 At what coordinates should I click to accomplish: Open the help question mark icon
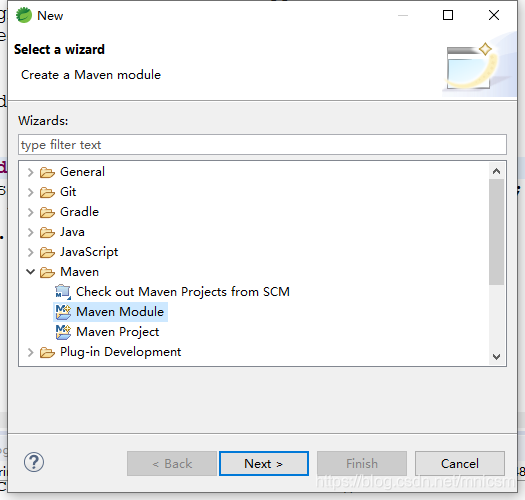pyautogui.click(x=34, y=462)
